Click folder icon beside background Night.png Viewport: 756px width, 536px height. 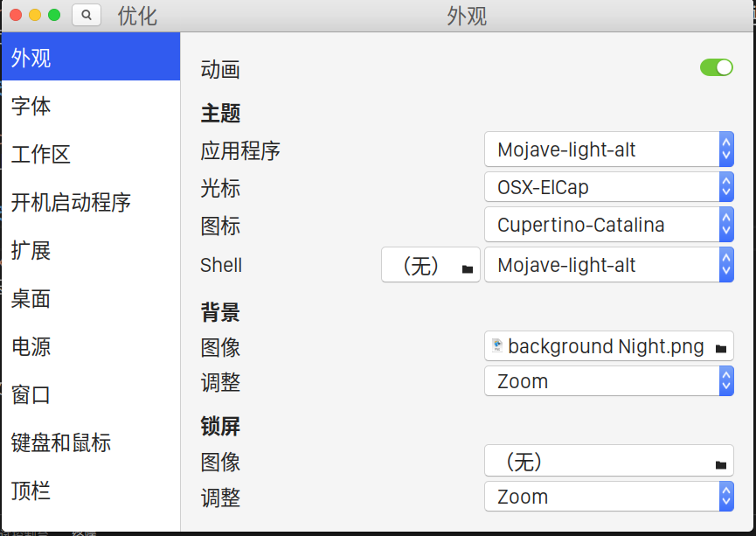[x=721, y=348]
